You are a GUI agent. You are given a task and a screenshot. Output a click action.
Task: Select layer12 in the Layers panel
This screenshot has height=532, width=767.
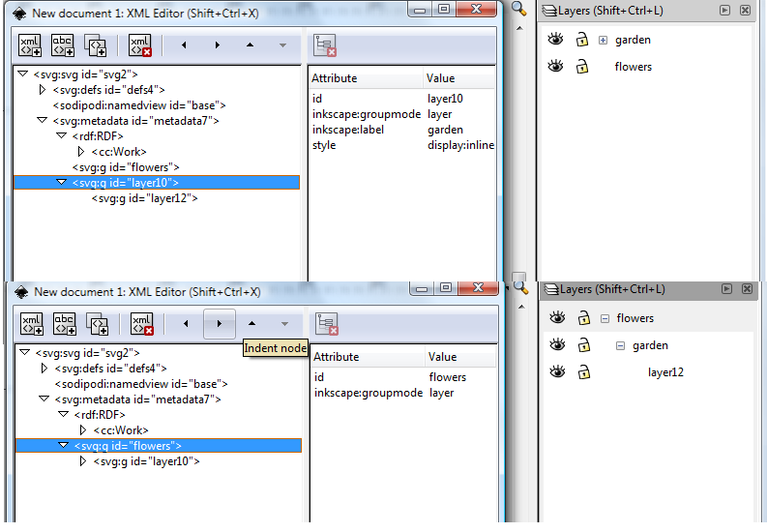pyautogui.click(x=665, y=372)
